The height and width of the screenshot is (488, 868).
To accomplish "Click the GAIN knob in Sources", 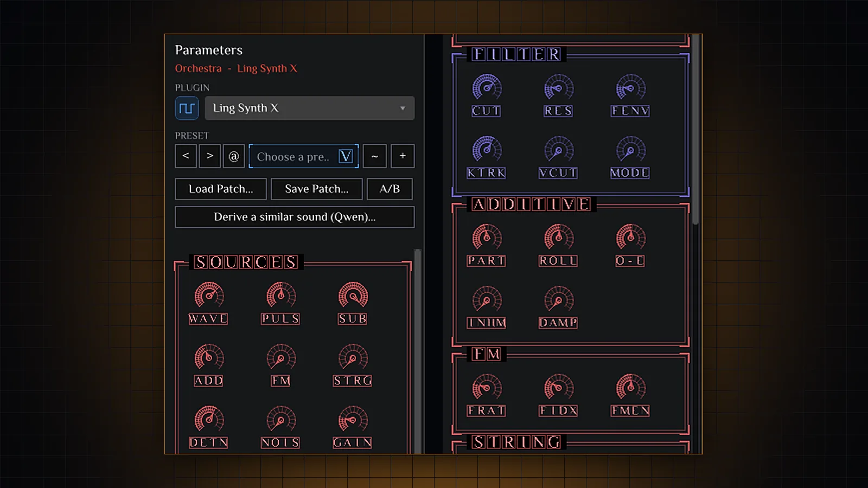I will [x=353, y=419].
